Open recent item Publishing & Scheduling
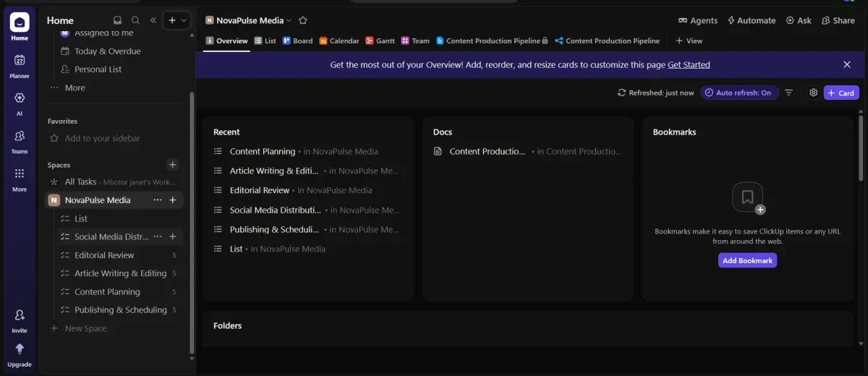This screenshot has height=376, width=868. tap(274, 229)
